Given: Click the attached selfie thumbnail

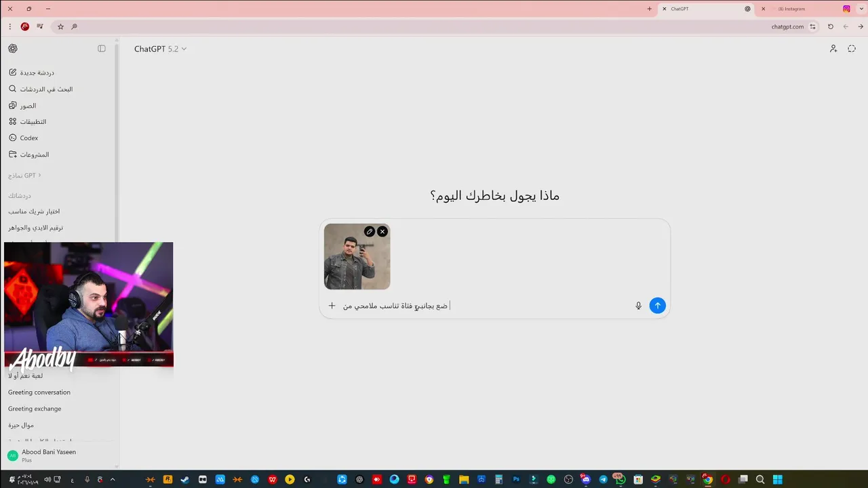Looking at the screenshot, I should point(357,258).
